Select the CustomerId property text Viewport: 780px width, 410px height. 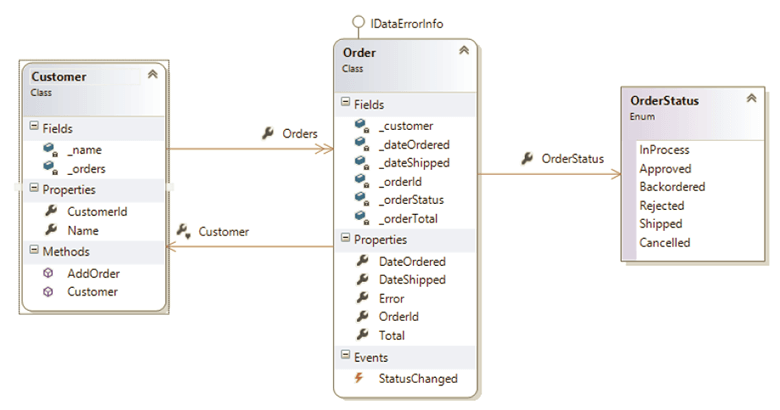(97, 211)
